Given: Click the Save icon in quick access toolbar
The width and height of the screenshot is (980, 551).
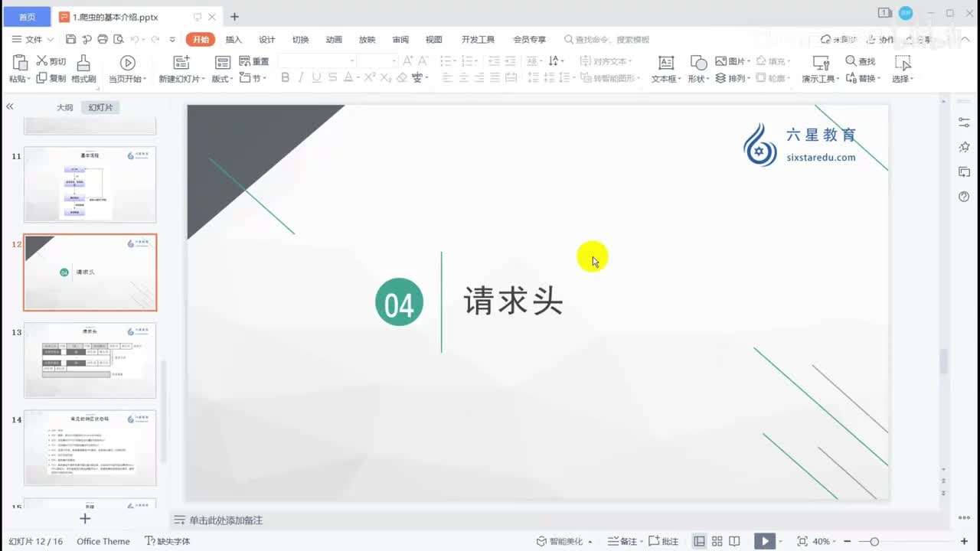Looking at the screenshot, I should point(70,39).
